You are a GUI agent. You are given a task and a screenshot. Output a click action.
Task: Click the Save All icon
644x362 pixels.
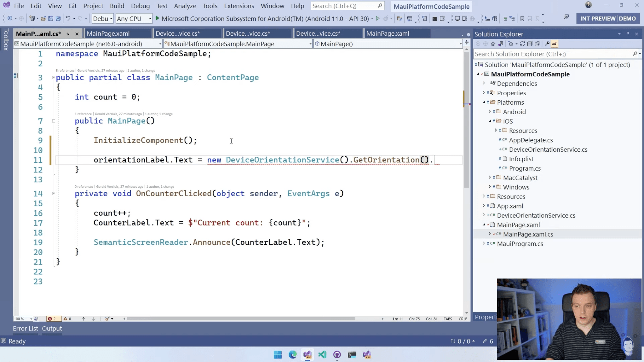click(58, 19)
